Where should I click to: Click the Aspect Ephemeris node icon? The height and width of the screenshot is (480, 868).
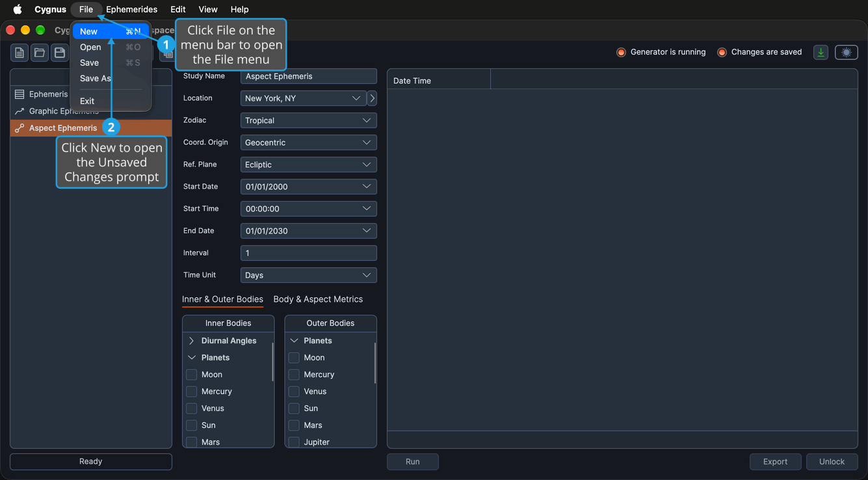(x=20, y=128)
